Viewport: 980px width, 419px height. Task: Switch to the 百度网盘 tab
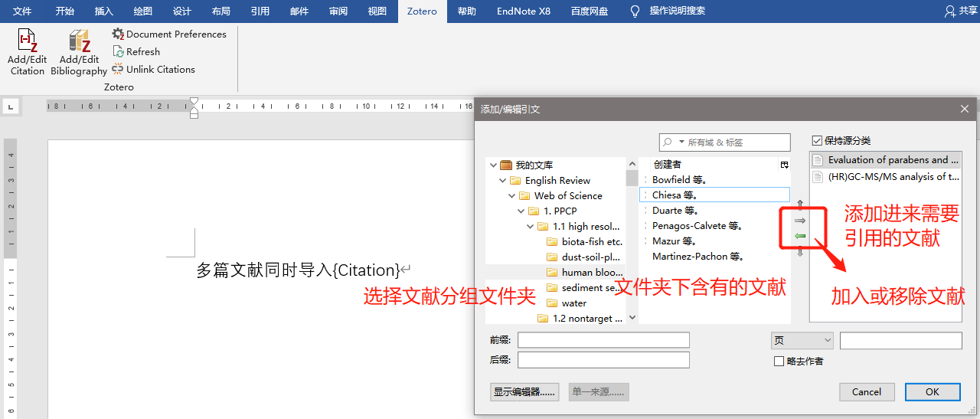click(x=590, y=11)
